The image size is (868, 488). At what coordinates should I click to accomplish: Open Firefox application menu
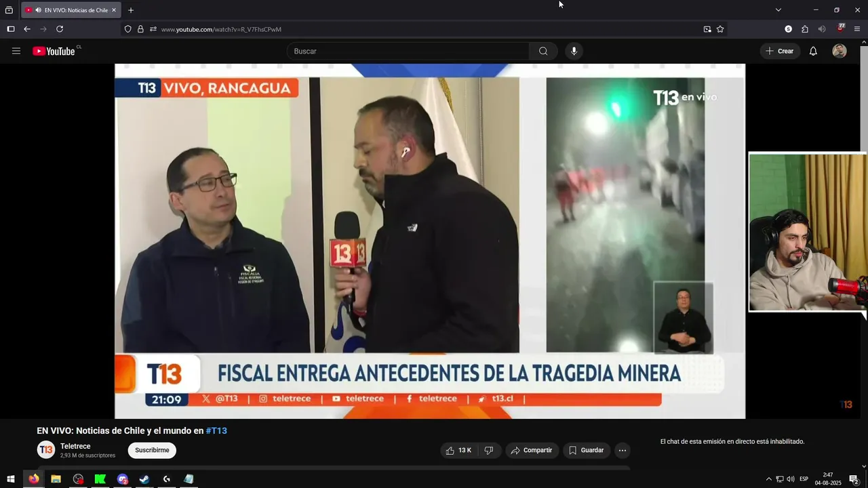click(x=857, y=29)
